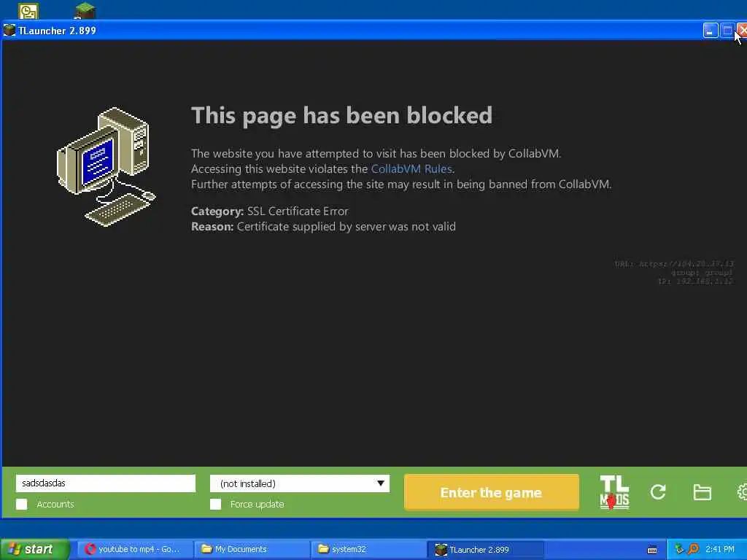Click the Enter the game button
Screen dimensions: 747x560
491,492
